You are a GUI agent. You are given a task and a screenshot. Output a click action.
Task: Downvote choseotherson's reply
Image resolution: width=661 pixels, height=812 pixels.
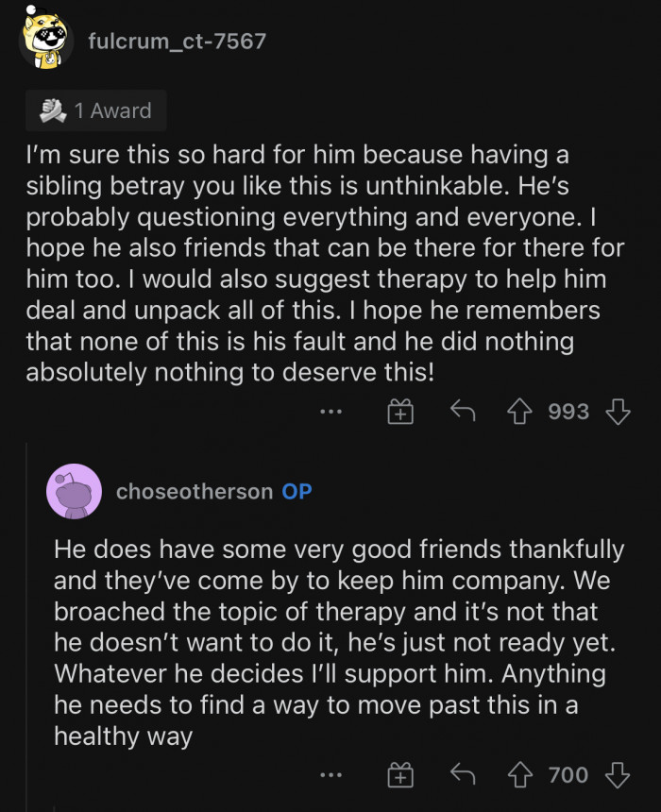(617, 774)
